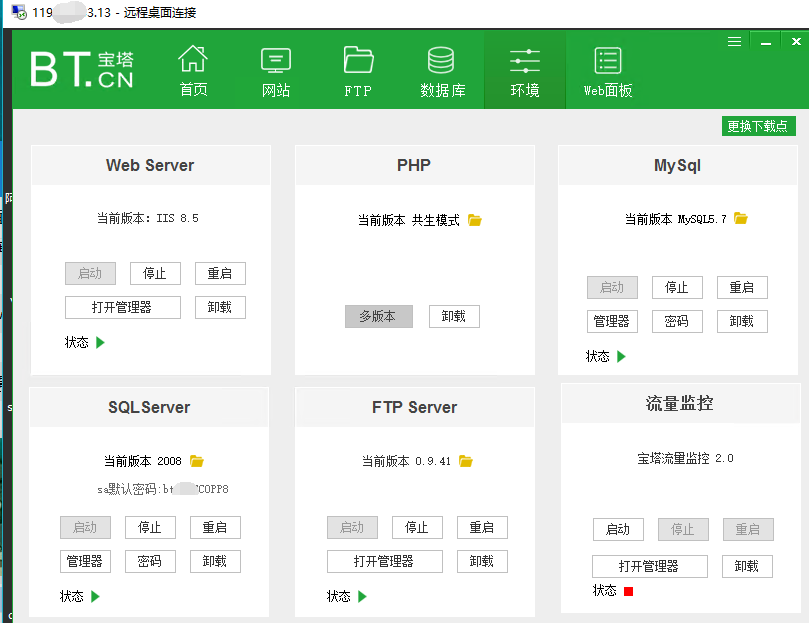Image resolution: width=809 pixels, height=623 pixels.
Task: Uninstall Web Server with 卸载
Action: 220,307
